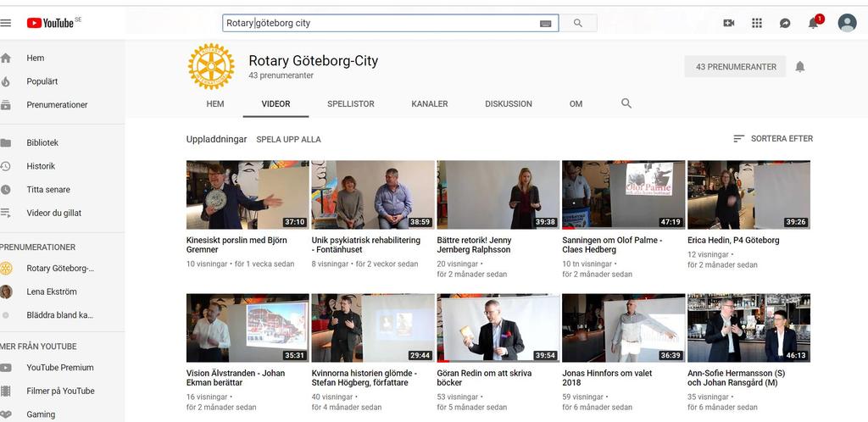Open the account avatar menu
Screen dimensions: 868x422
point(847,23)
